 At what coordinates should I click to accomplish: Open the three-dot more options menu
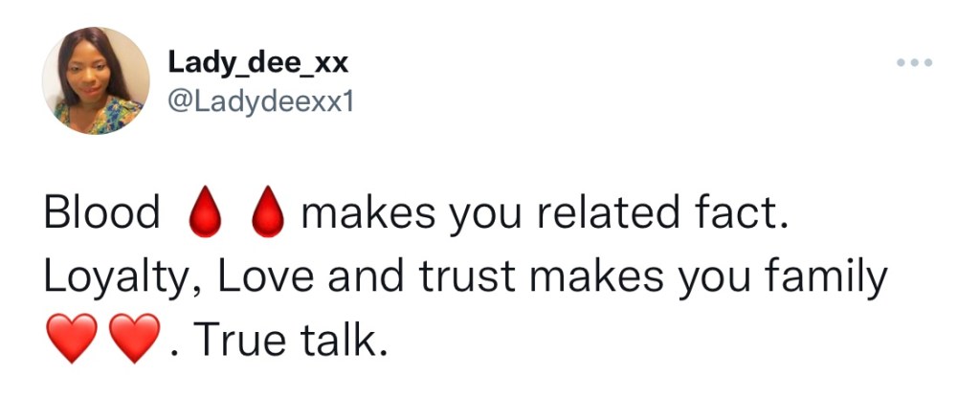[x=913, y=64]
